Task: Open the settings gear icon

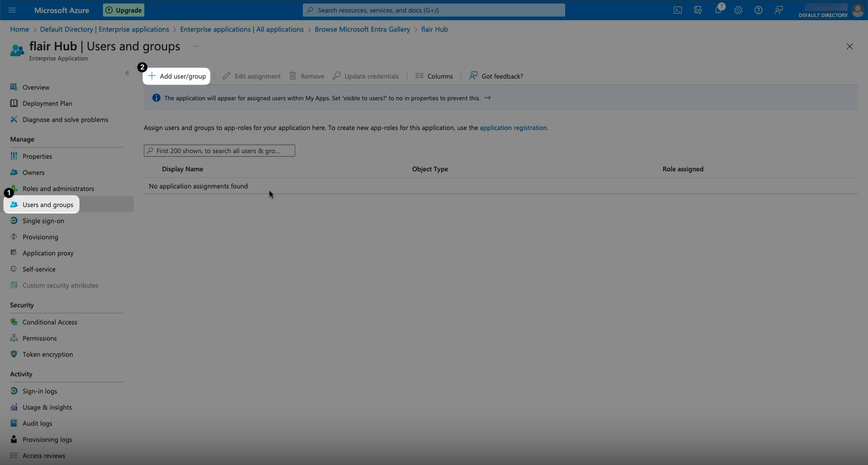Action: (738, 10)
